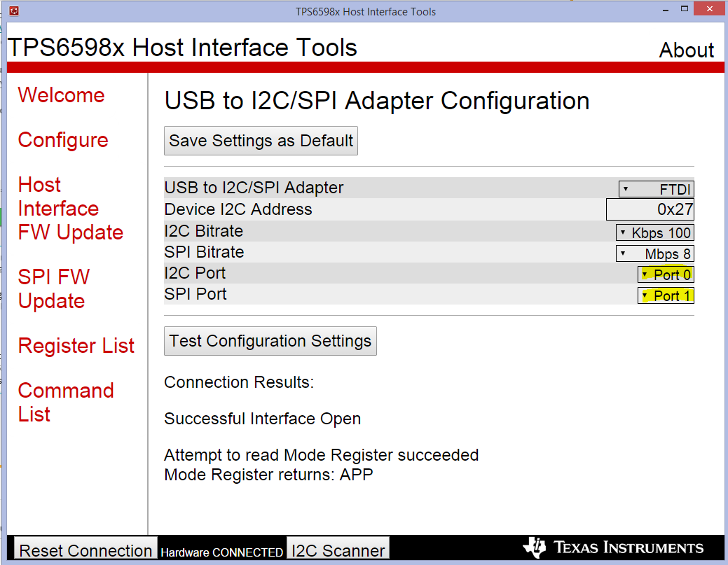Click Test Configuration Settings button
The image size is (728, 565).
pyautogui.click(x=270, y=341)
